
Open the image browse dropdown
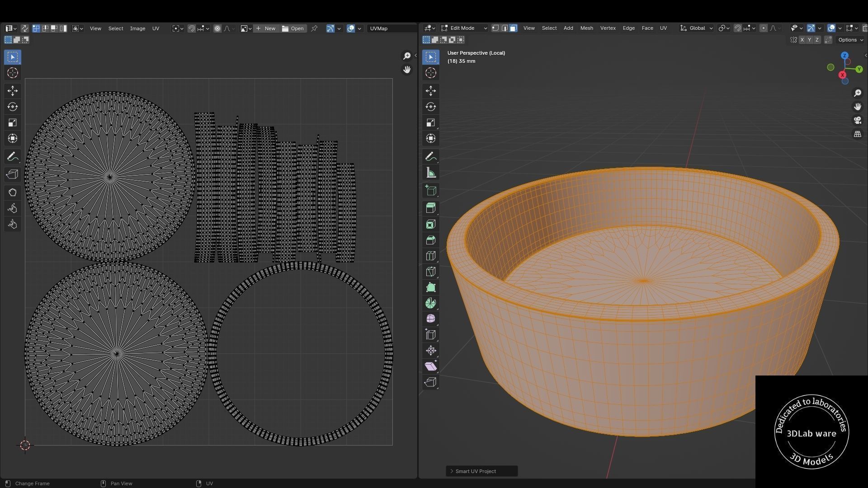pos(246,28)
